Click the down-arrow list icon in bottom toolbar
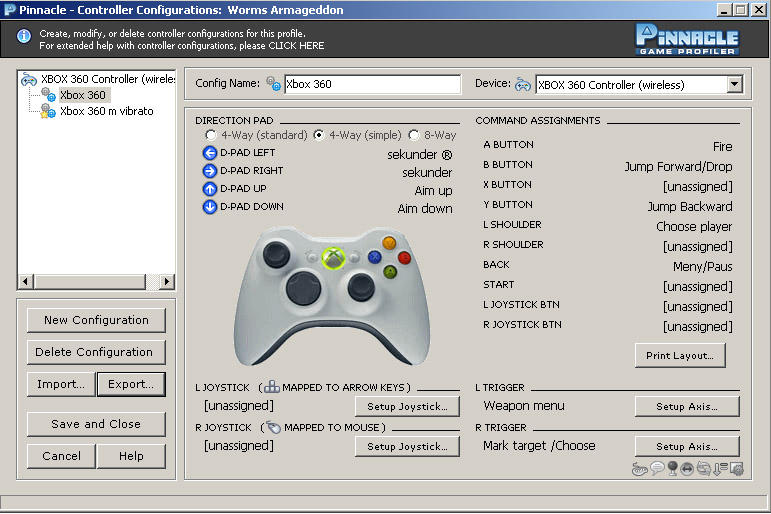 (720, 469)
